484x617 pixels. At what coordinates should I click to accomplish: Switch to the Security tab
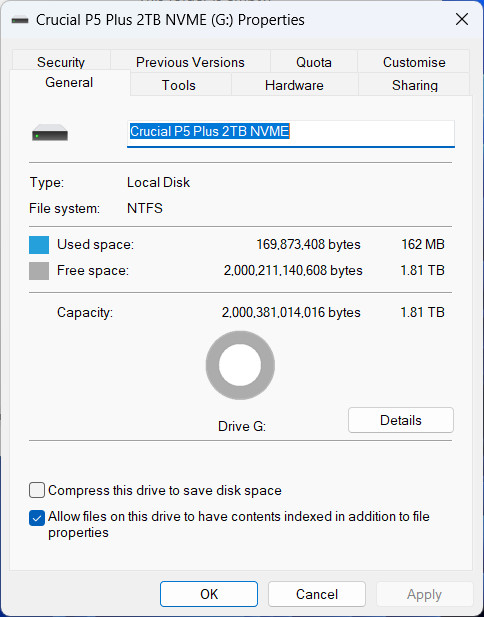61,62
